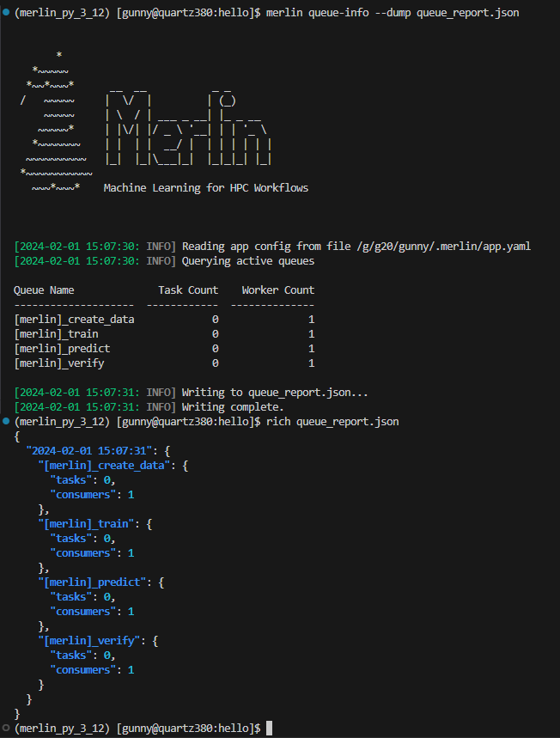Click the table row '[merlin]_train'
Viewport: 560px width, 738px height.
click(164, 333)
